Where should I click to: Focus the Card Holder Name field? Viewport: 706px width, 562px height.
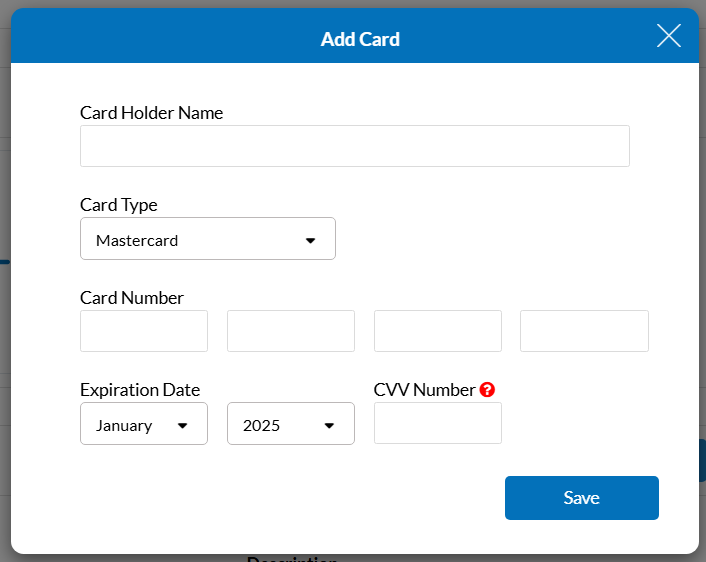click(355, 146)
